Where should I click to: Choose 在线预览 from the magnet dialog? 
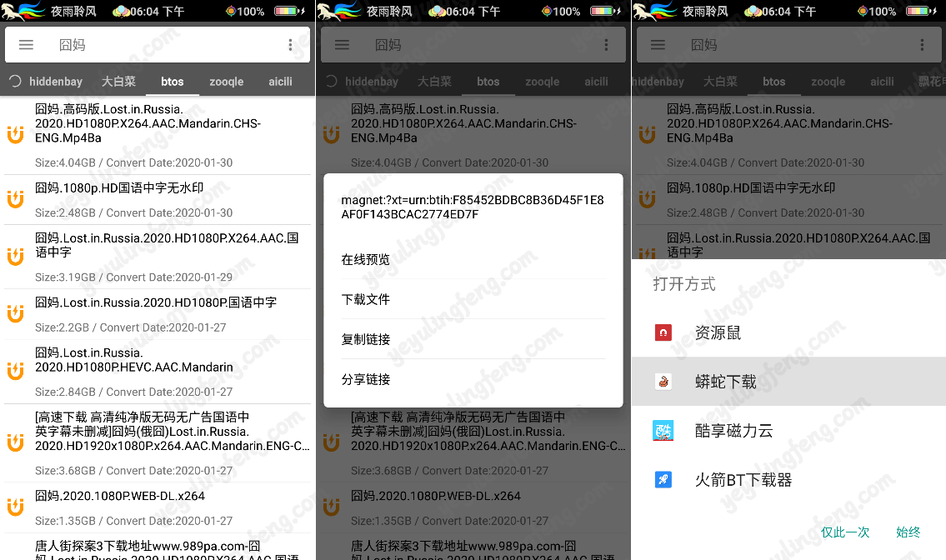(x=365, y=259)
